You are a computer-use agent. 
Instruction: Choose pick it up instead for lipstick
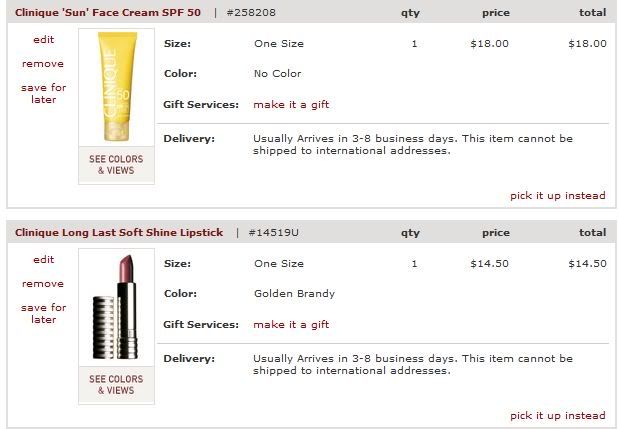[557, 416]
